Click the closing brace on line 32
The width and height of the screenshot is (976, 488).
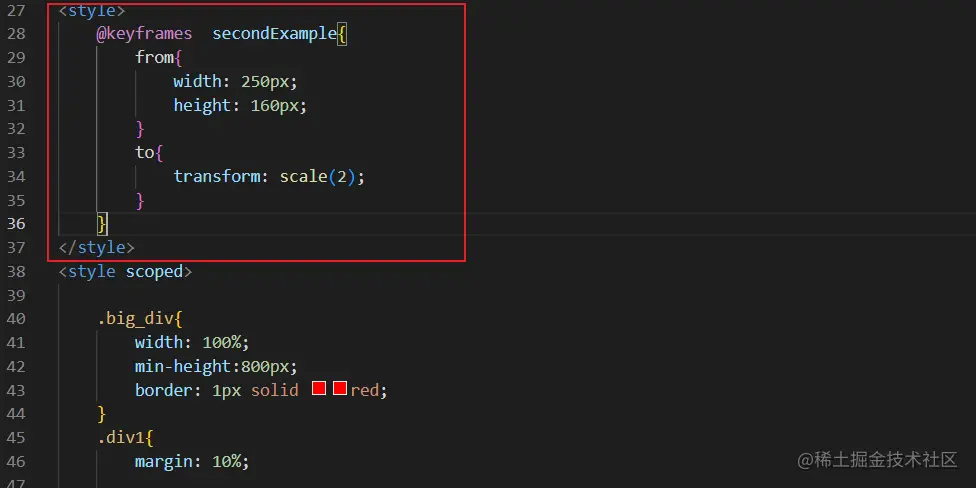point(140,129)
